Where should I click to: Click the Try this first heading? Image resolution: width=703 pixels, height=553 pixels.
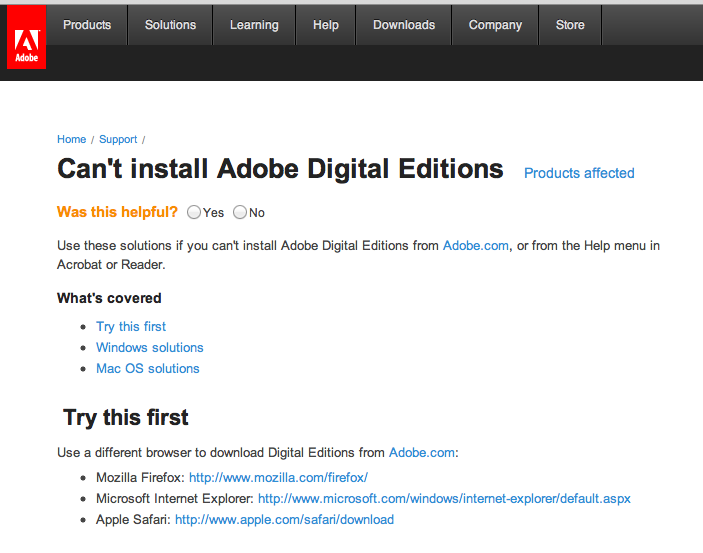[x=126, y=418]
